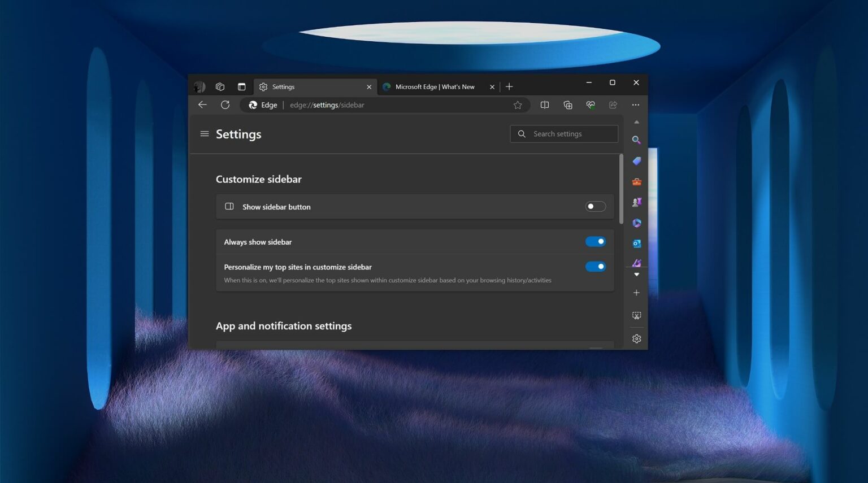The height and width of the screenshot is (483, 868).
Task: Add an app to the sidebar with plus
Action: (x=636, y=293)
